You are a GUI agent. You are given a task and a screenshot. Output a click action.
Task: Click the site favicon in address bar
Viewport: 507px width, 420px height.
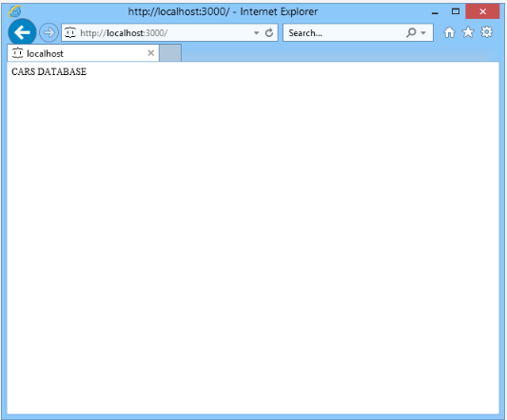pyautogui.click(x=70, y=32)
